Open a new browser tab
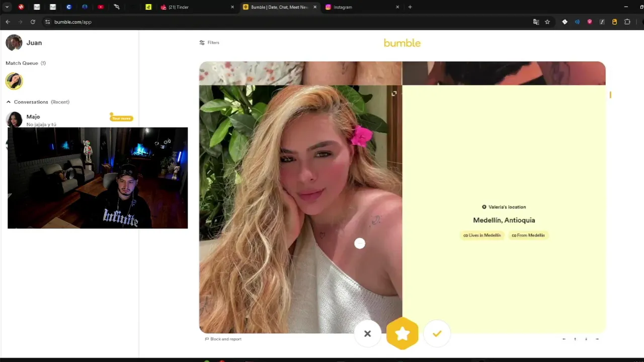The width and height of the screenshot is (644, 362). (x=410, y=7)
